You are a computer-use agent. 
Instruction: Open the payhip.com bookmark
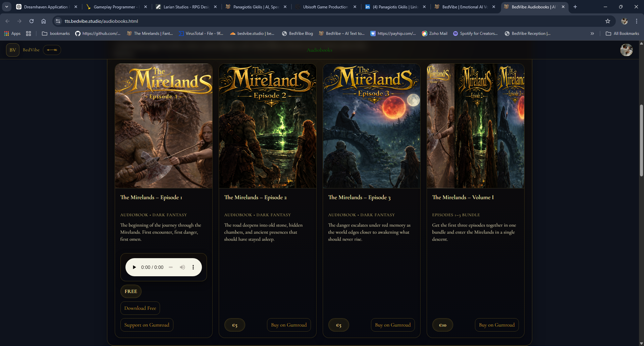point(393,34)
